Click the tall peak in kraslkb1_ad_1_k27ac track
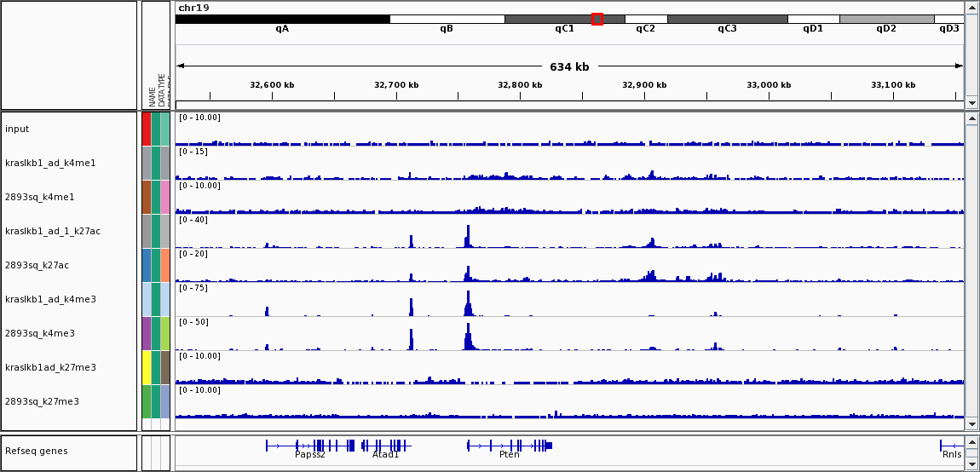The width and height of the screenshot is (980, 472). pyautogui.click(x=467, y=236)
